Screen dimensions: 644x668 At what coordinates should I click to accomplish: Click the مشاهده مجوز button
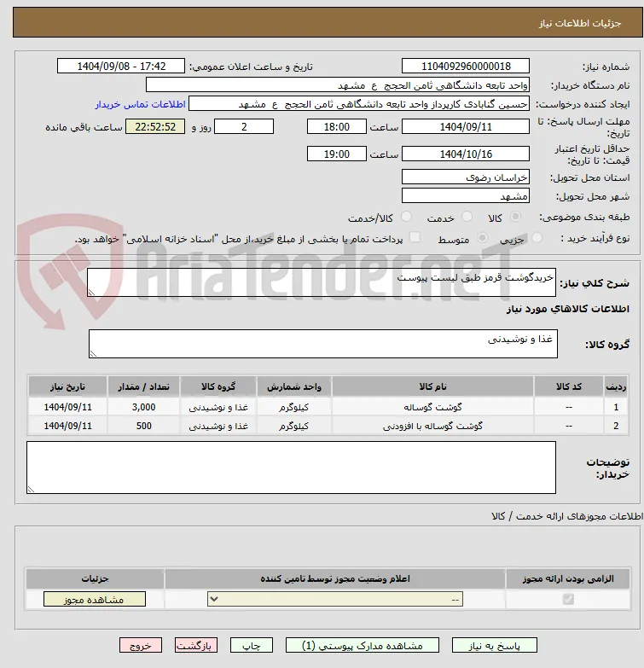tap(94, 599)
